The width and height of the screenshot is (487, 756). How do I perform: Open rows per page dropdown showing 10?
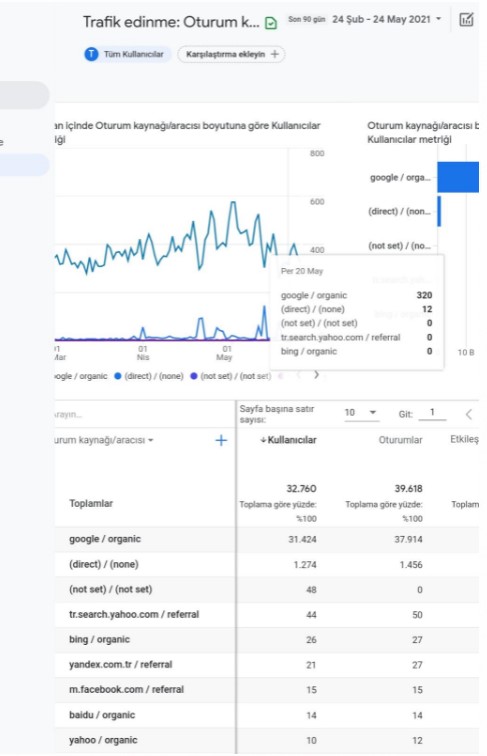point(361,413)
